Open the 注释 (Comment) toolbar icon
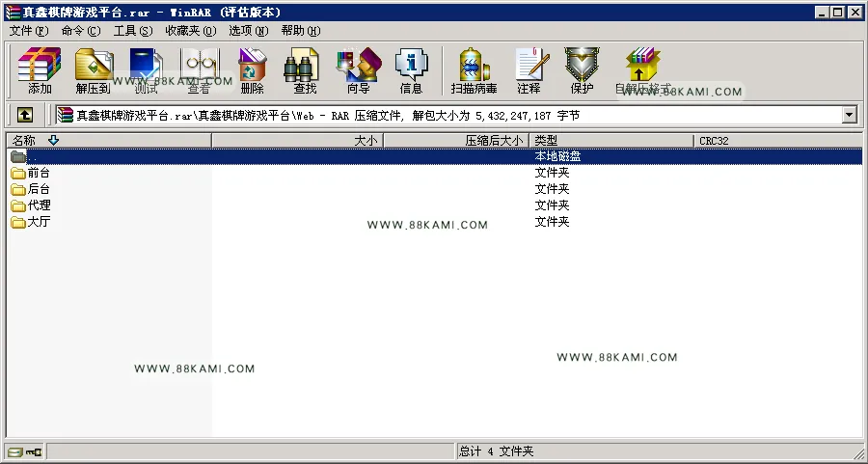Viewport: 868px width, 464px height. [x=529, y=70]
